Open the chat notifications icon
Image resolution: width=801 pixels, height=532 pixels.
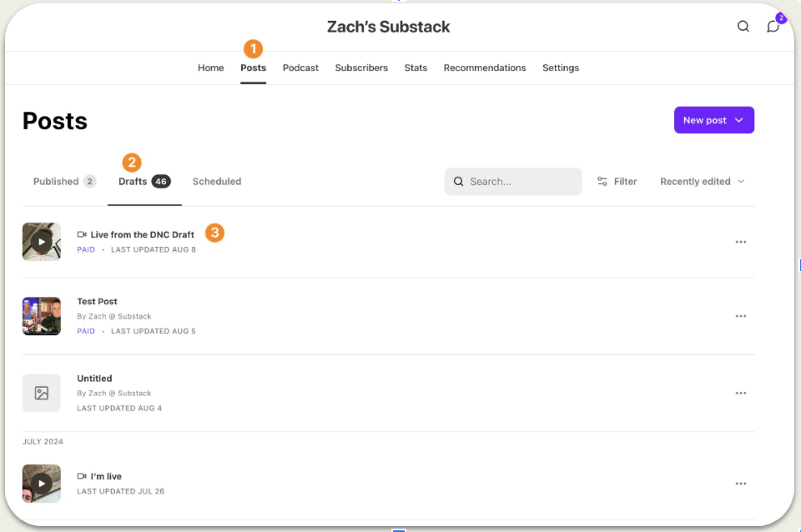773,27
